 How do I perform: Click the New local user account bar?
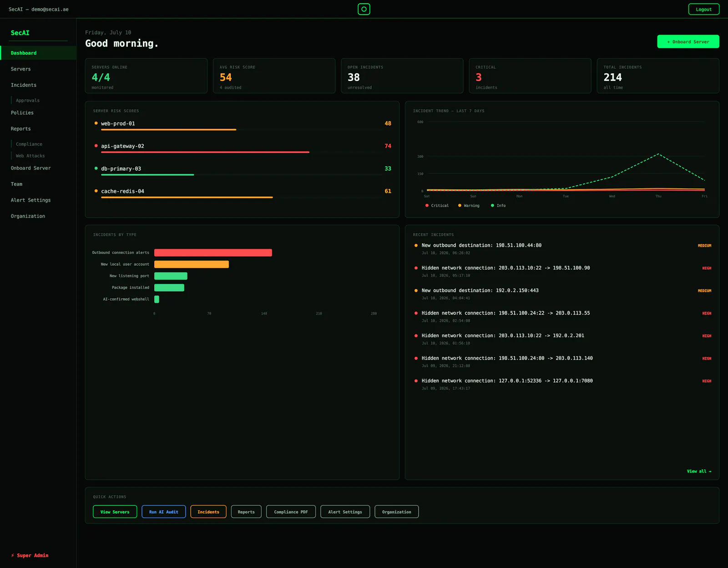click(x=192, y=264)
